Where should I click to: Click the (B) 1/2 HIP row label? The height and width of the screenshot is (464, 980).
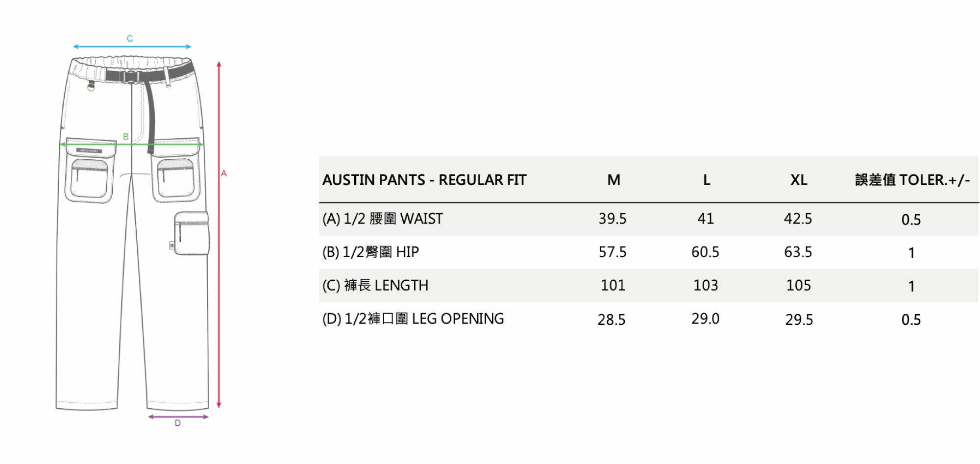point(370,252)
